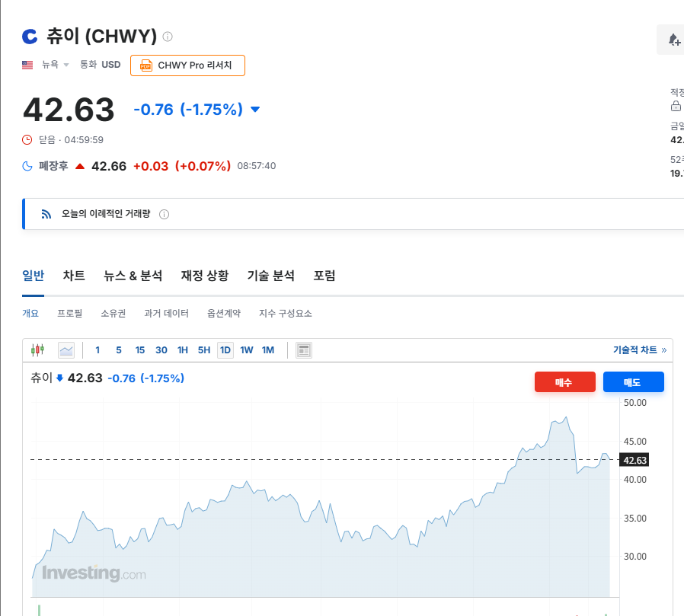
Task: Open the 뉴스 & 분석 tab
Action: (133, 276)
